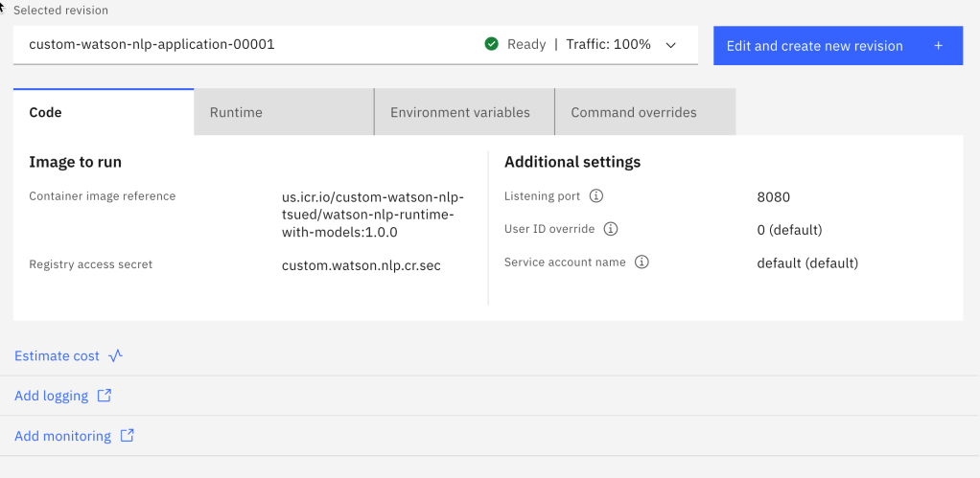Click the info icon beside Listening port
The image size is (980, 478).
[x=595, y=196]
